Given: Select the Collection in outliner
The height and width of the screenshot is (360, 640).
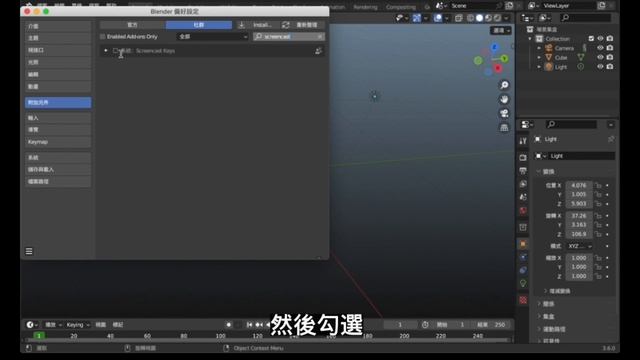Looking at the screenshot, I should tap(558, 39).
